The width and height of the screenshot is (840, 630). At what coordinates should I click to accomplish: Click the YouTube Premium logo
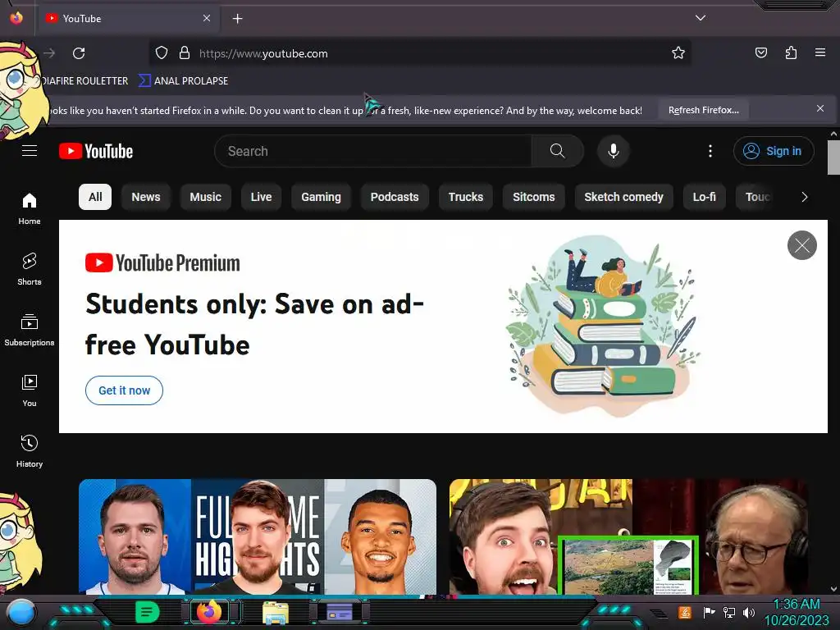pyautogui.click(x=163, y=263)
